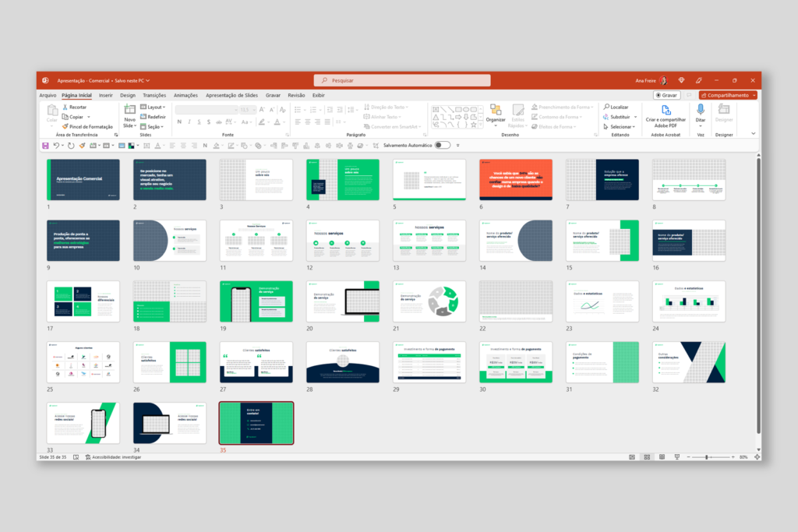Select the Localizar search icon
The image size is (798, 532).
[x=606, y=107]
